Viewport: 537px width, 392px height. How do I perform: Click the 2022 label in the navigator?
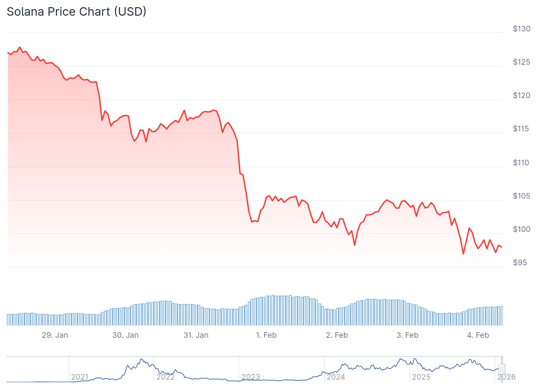pyautogui.click(x=165, y=377)
